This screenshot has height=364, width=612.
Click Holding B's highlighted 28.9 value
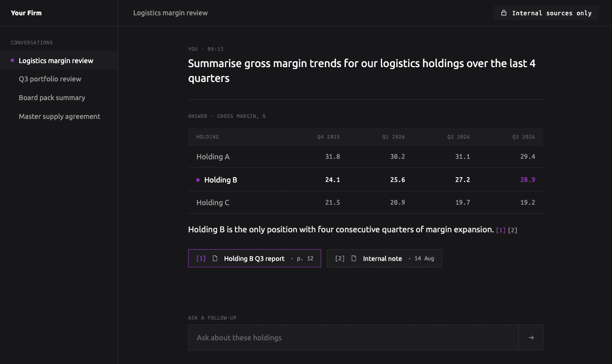tap(528, 180)
